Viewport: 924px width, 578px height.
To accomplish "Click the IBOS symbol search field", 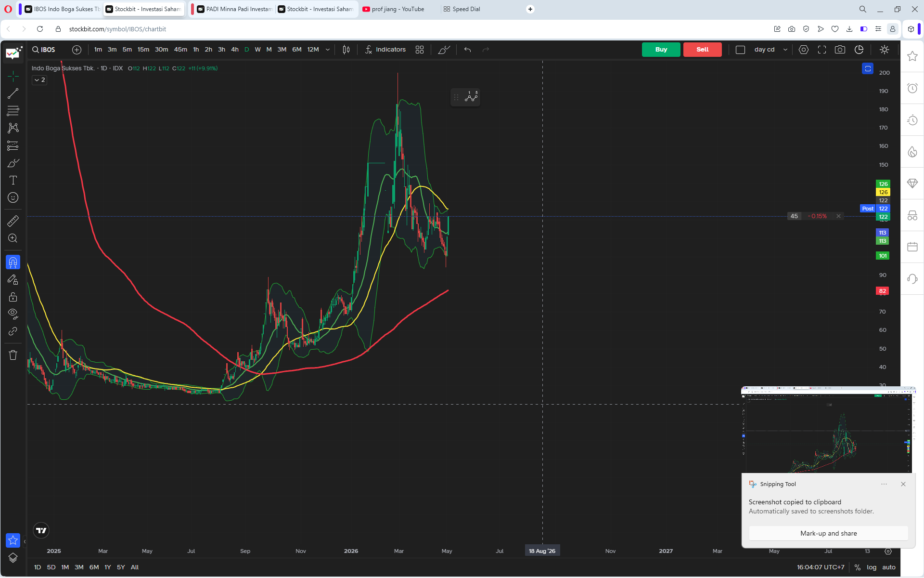I will pyautogui.click(x=44, y=50).
